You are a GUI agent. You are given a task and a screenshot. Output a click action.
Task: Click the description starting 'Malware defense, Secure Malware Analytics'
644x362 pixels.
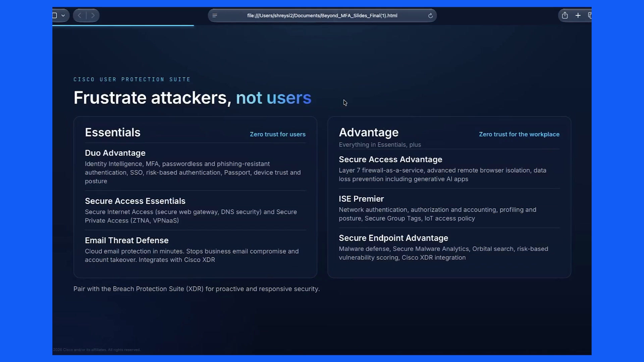coord(443,253)
